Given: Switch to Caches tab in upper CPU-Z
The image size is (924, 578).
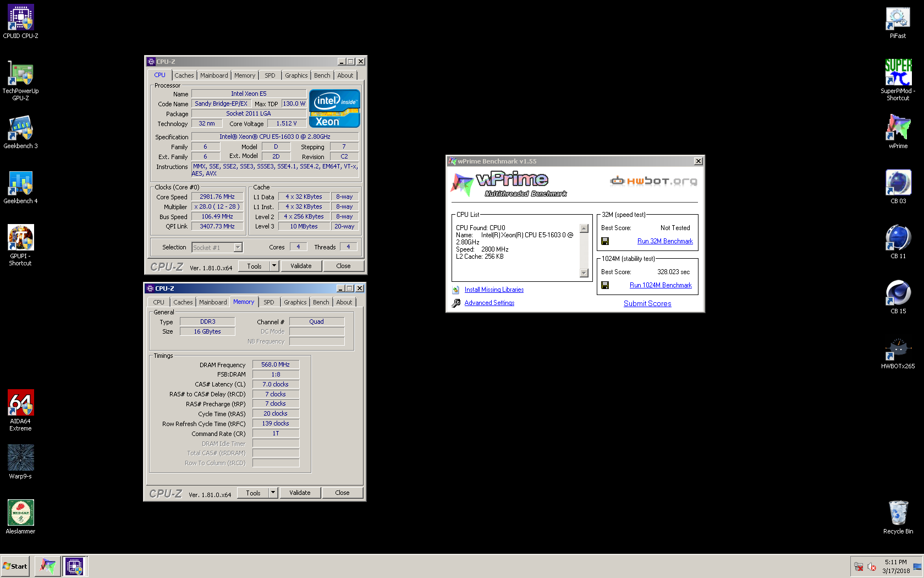Looking at the screenshot, I should (x=184, y=75).
